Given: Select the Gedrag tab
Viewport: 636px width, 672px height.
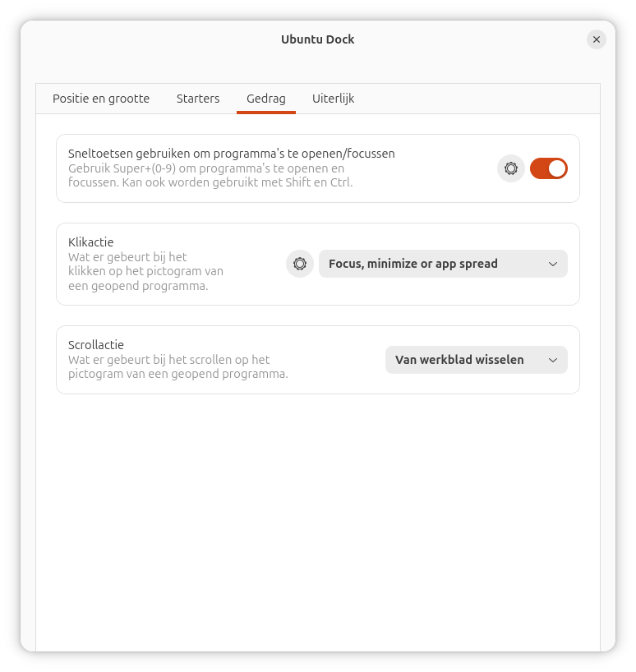Looking at the screenshot, I should [x=266, y=99].
